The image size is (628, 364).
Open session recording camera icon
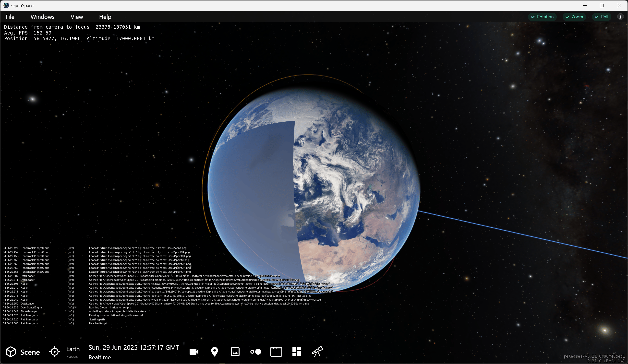[x=194, y=352]
